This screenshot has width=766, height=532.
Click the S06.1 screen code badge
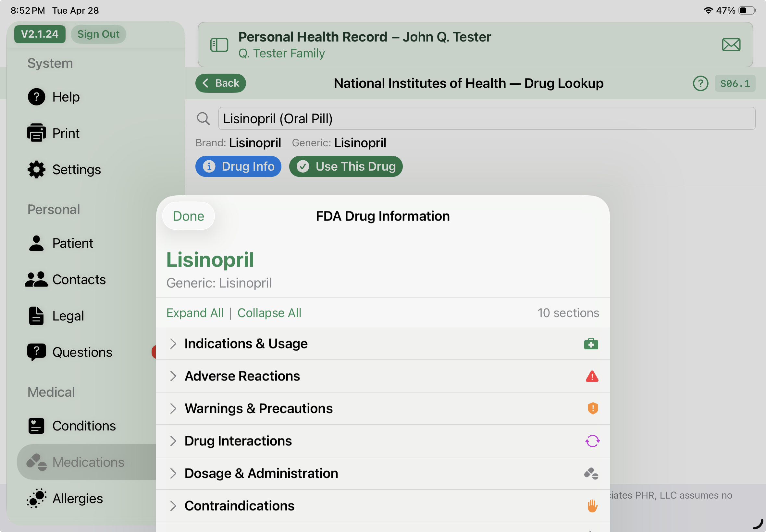735,83
